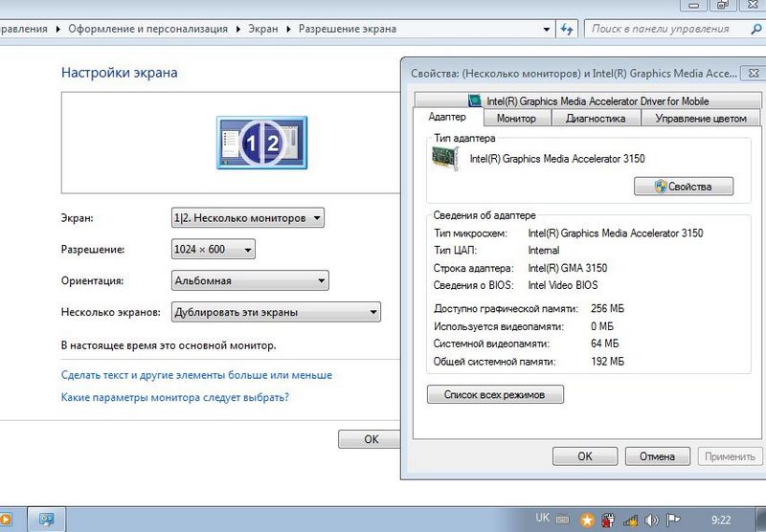766x532 pixels.
Task: Click the magnifier icon in control panel search
Action: (754, 29)
